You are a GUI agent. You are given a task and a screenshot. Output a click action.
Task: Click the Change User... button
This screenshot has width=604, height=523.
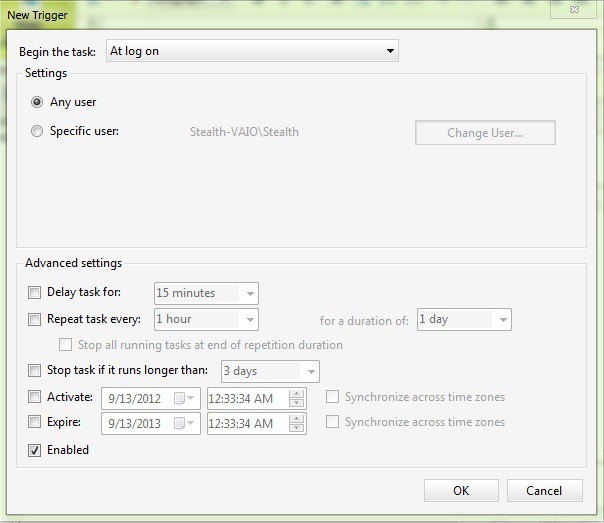coord(485,133)
